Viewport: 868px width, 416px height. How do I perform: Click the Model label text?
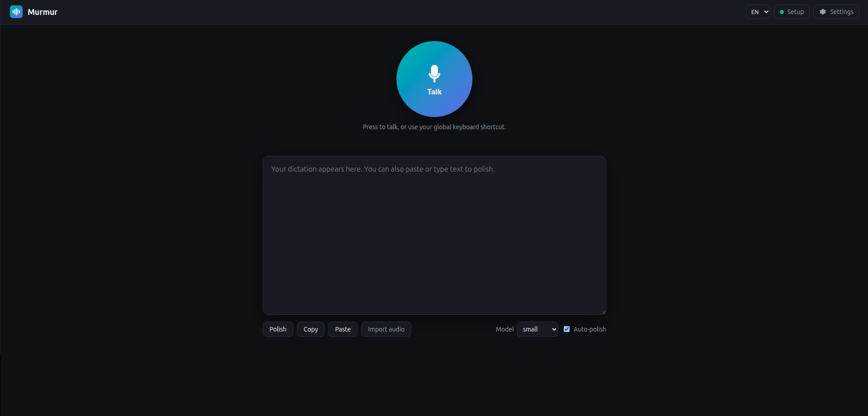(x=505, y=329)
